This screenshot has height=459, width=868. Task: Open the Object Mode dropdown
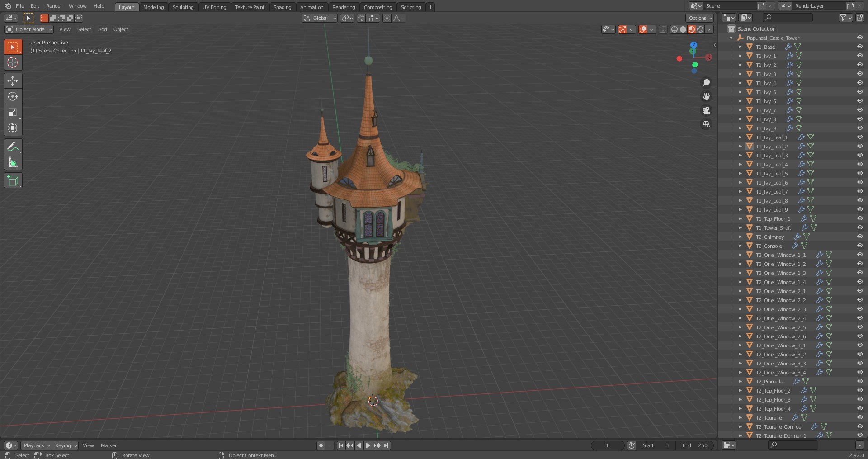tap(29, 29)
